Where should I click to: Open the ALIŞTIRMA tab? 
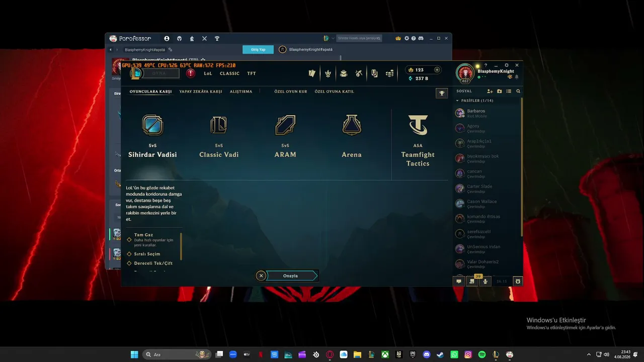tap(241, 92)
